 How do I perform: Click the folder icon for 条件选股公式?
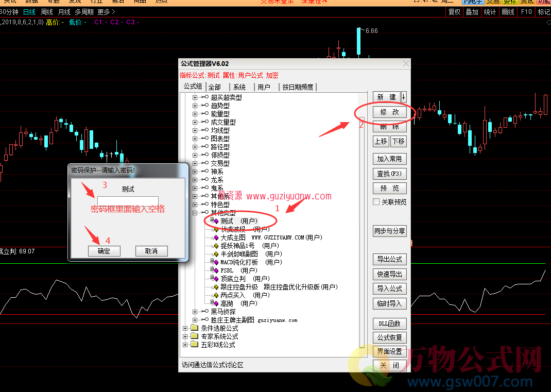pyautogui.click(x=194, y=328)
